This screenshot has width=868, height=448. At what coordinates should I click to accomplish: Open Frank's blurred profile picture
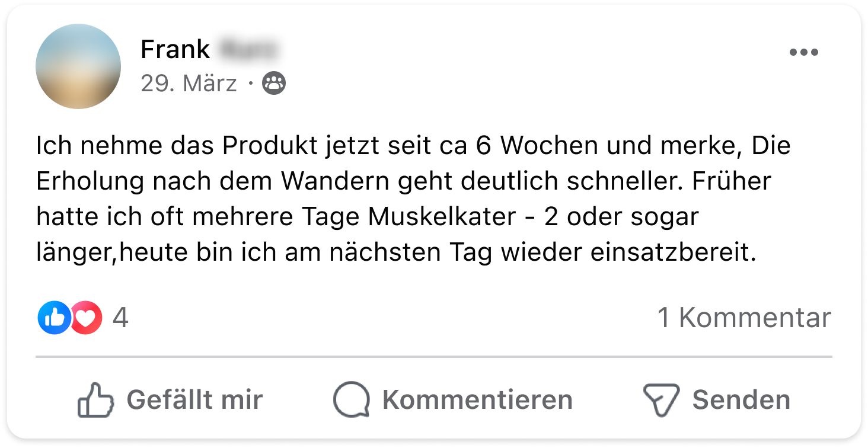[x=78, y=66]
